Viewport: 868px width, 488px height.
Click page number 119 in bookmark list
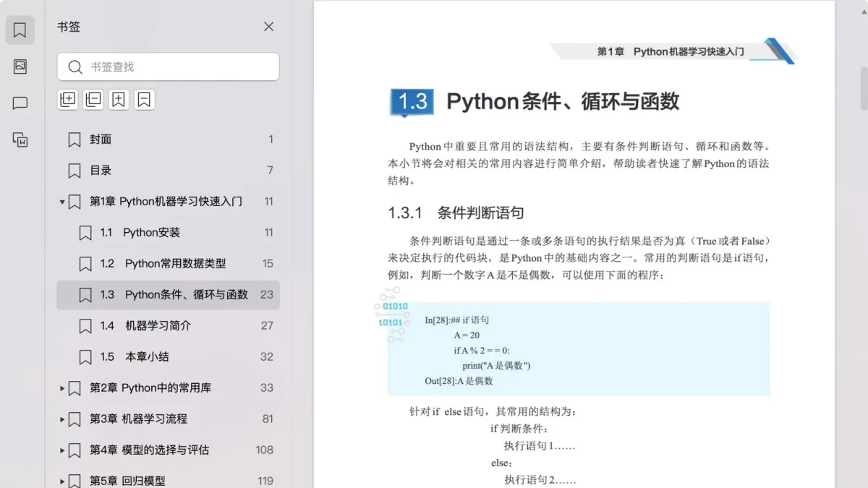(265, 481)
